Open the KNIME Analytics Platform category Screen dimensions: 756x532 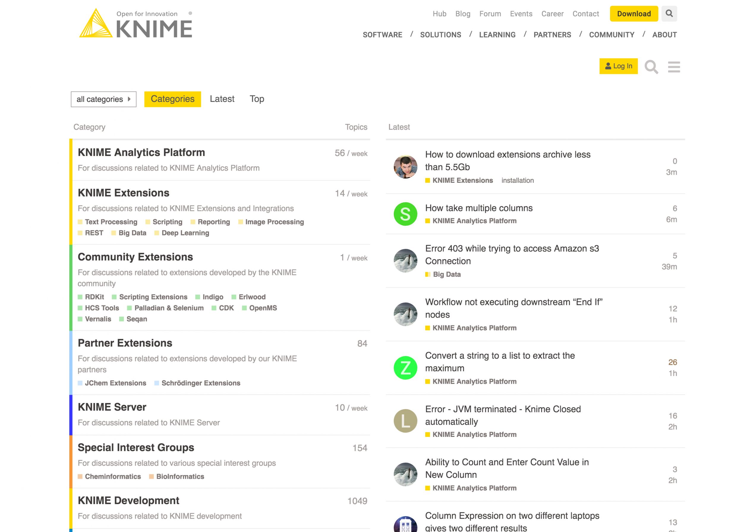tap(141, 152)
